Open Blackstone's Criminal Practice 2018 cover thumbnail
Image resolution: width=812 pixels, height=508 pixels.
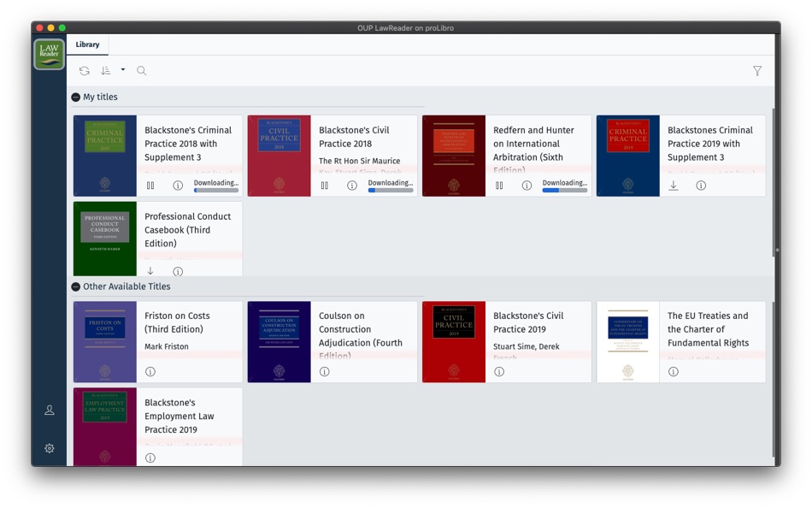click(x=105, y=156)
